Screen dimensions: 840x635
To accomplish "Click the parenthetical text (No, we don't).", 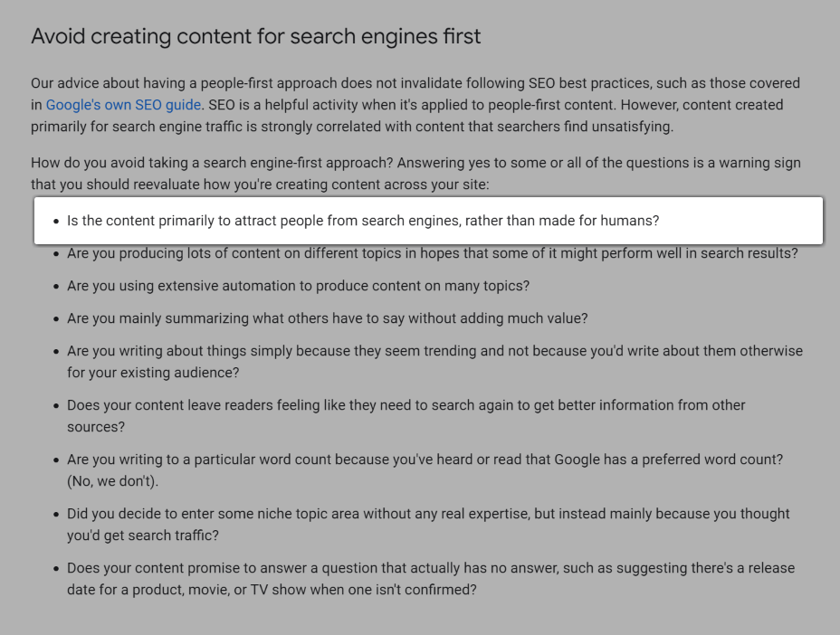I will (112, 481).
